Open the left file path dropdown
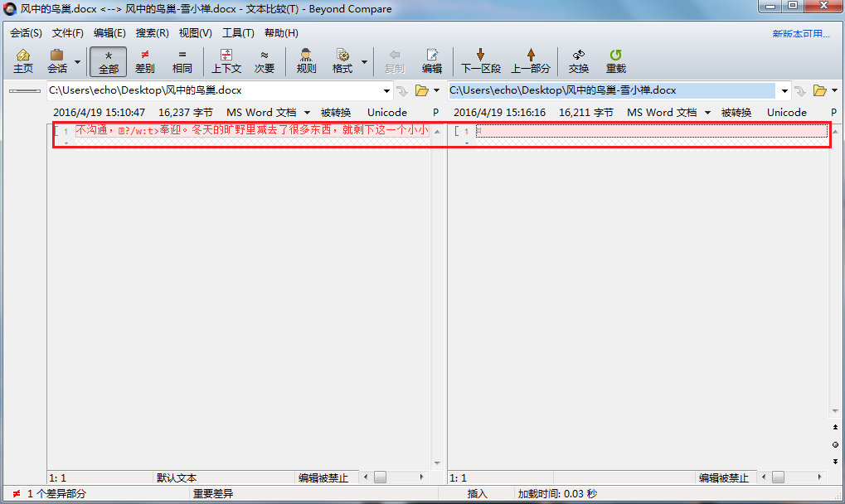 [386, 90]
